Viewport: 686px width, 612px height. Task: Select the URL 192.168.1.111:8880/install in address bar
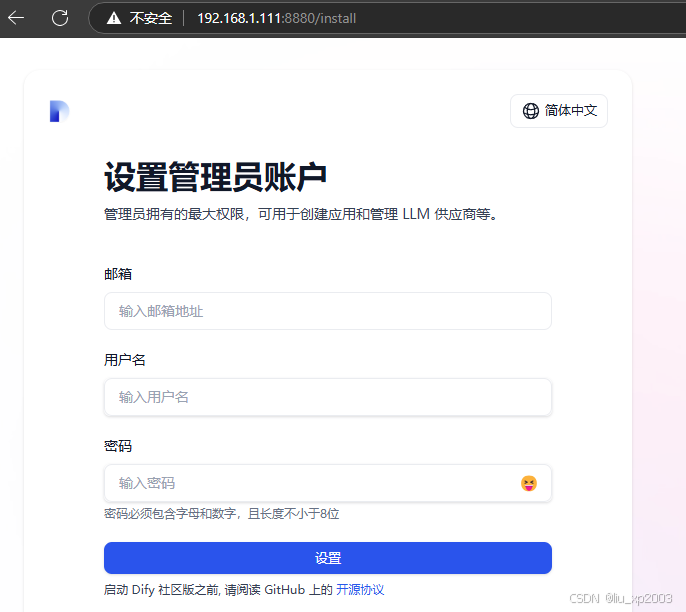[x=276, y=18]
